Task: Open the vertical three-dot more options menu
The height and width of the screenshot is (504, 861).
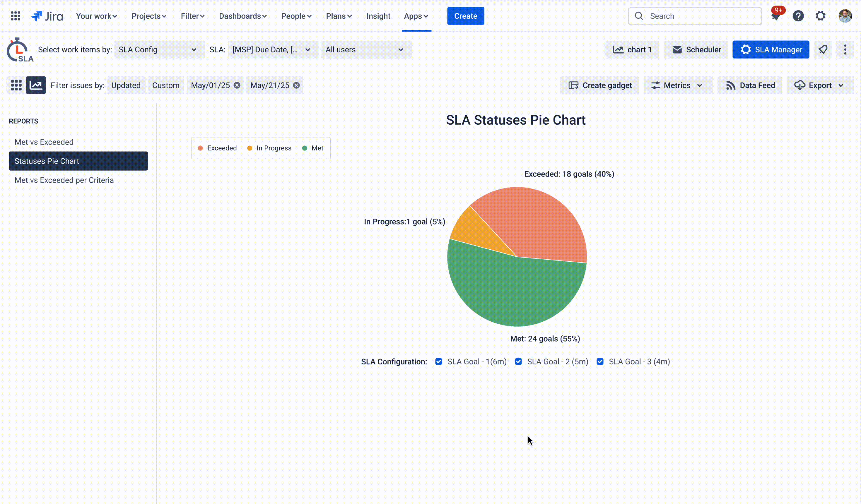Action: coord(845,49)
